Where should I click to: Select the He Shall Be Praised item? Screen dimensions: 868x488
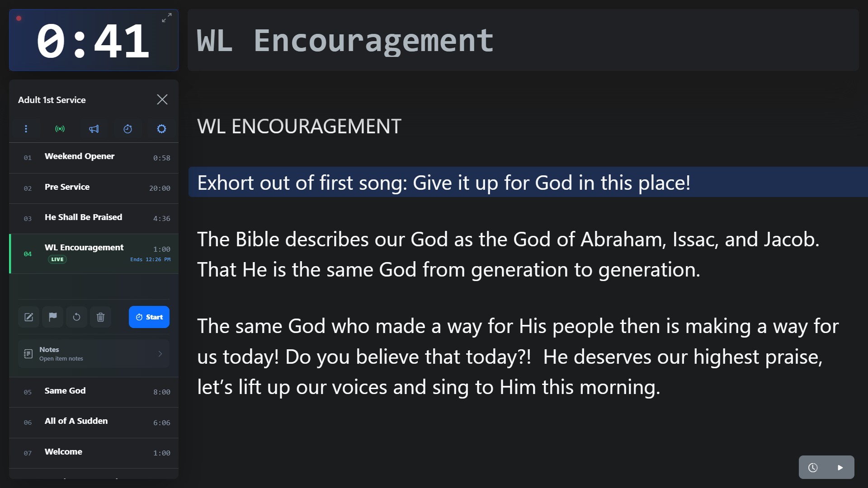point(94,218)
